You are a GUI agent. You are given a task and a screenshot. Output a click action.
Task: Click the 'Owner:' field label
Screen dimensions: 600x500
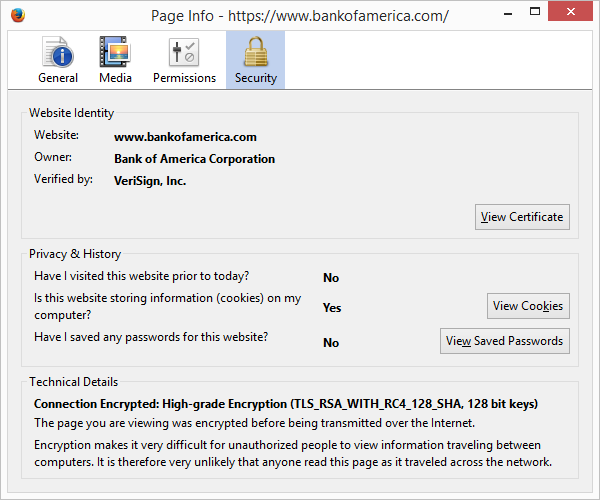point(53,157)
